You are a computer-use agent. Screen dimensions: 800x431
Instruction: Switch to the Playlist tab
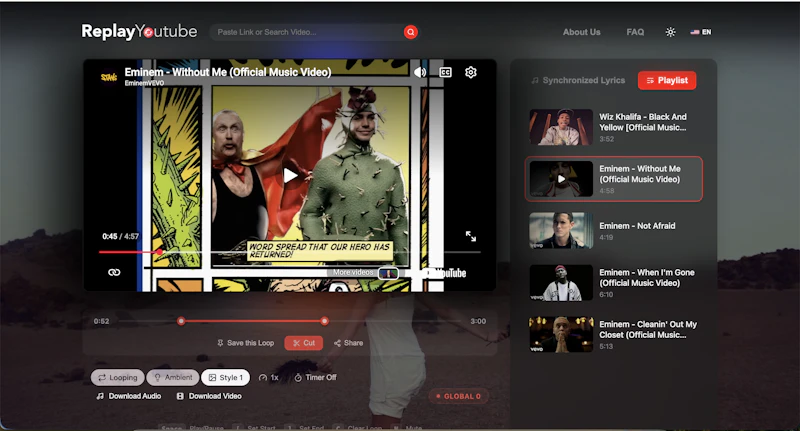click(x=667, y=80)
